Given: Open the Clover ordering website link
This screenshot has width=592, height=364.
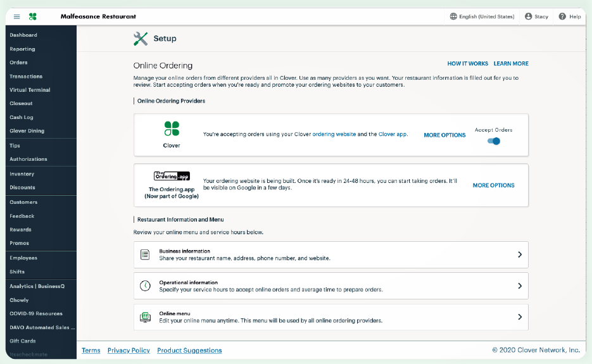Looking at the screenshot, I should (334, 134).
